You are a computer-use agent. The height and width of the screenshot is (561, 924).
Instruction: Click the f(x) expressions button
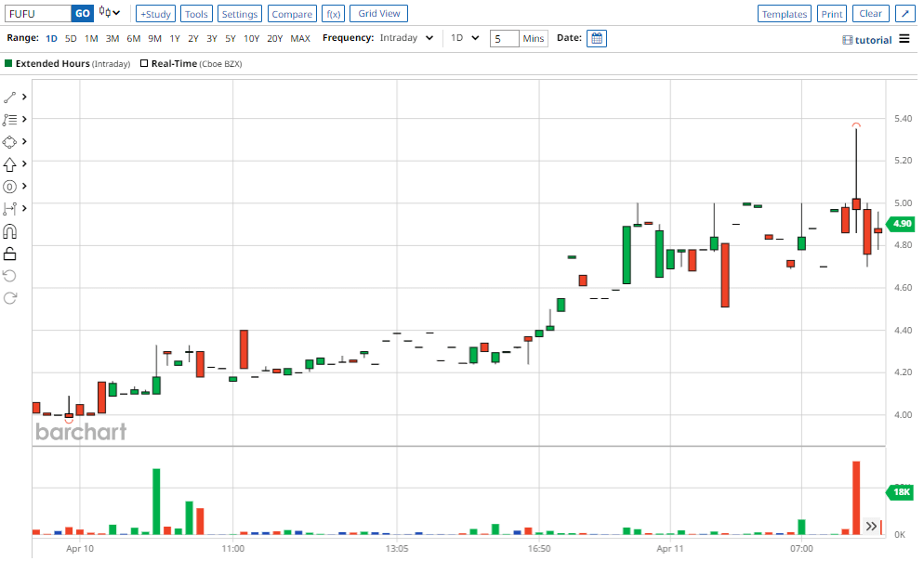click(334, 14)
